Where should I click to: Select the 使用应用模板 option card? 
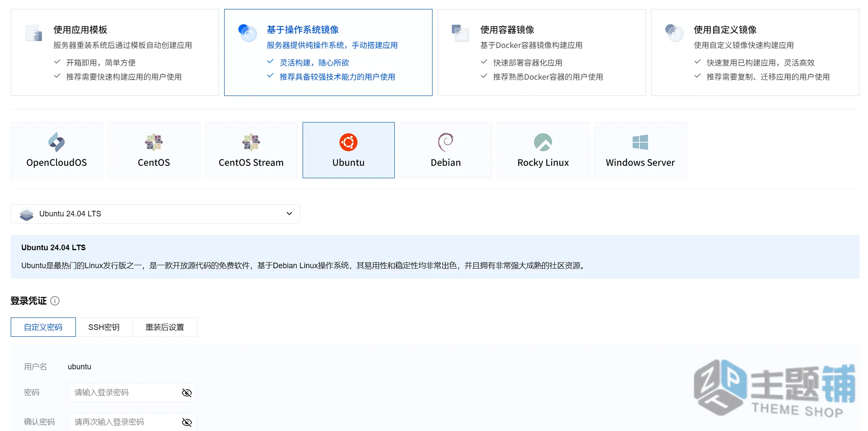pos(115,52)
